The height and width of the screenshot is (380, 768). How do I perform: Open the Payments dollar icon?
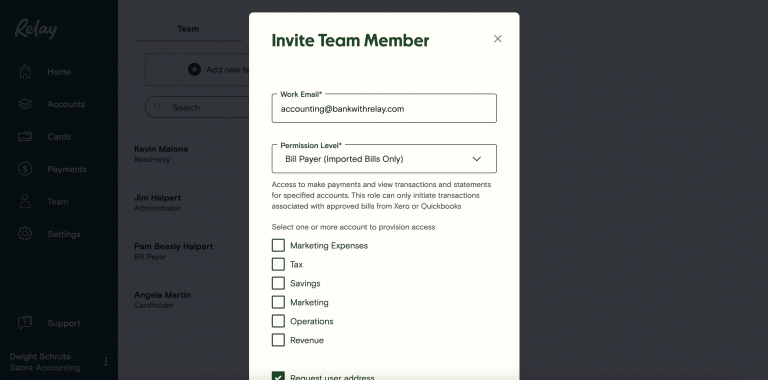pos(25,169)
